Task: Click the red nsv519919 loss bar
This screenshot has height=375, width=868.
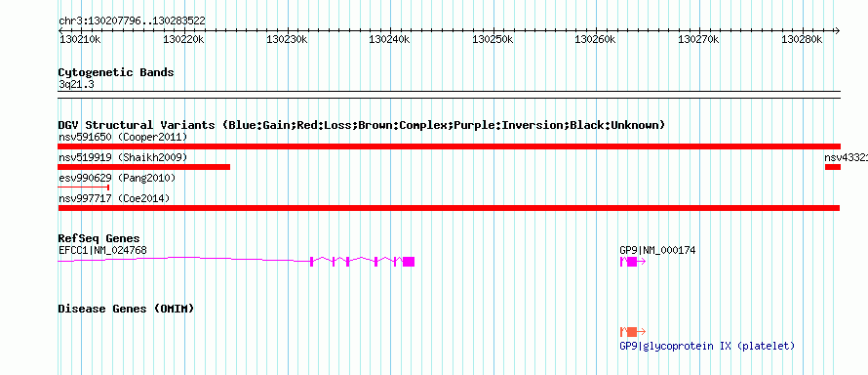Action: point(144,167)
